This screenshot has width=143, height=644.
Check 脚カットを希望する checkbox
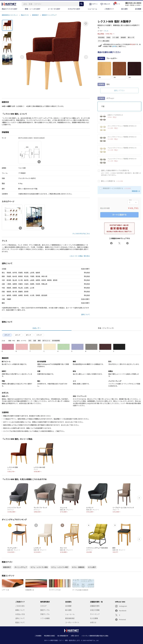point(99,181)
